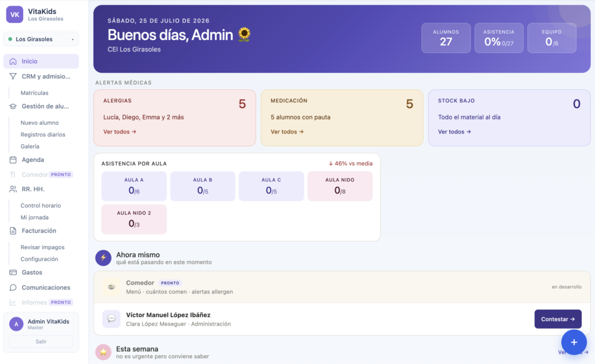Click the 'en desarrollo' label
The height and width of the screenshot is (364, 595).
567,287
